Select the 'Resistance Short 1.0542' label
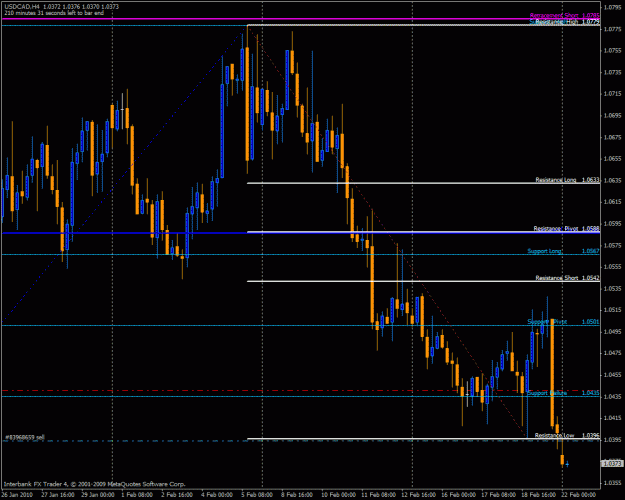 567,278
